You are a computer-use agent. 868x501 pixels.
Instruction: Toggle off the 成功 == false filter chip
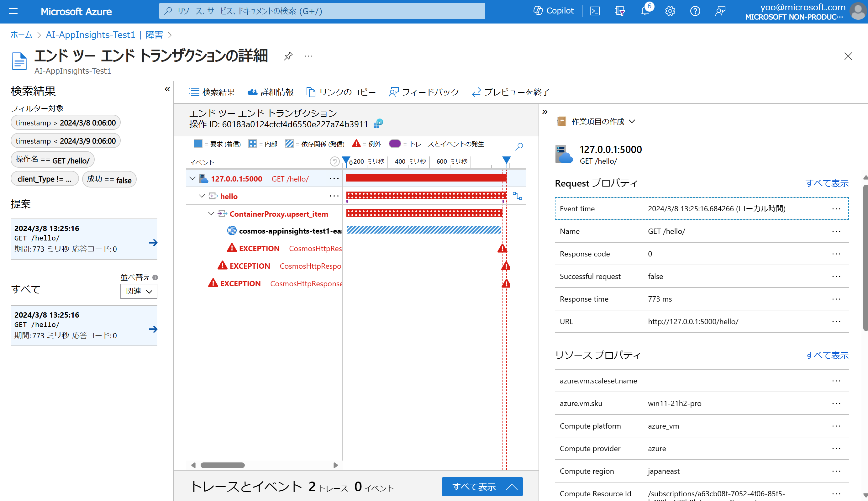click(109, 179)
